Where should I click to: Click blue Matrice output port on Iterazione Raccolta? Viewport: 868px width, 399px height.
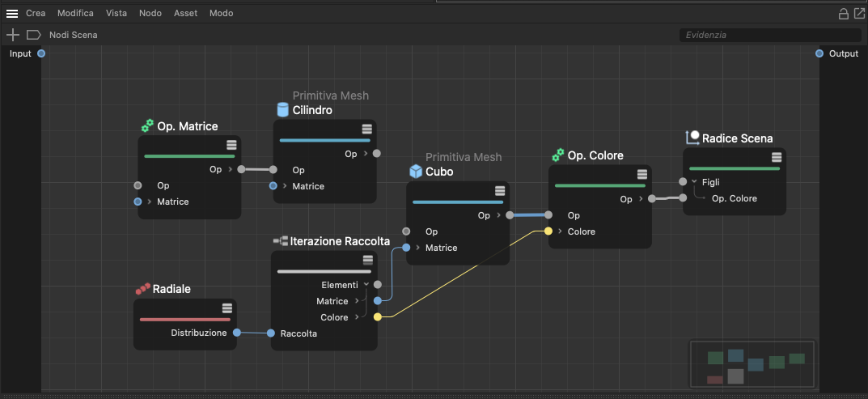pos(378,301)
